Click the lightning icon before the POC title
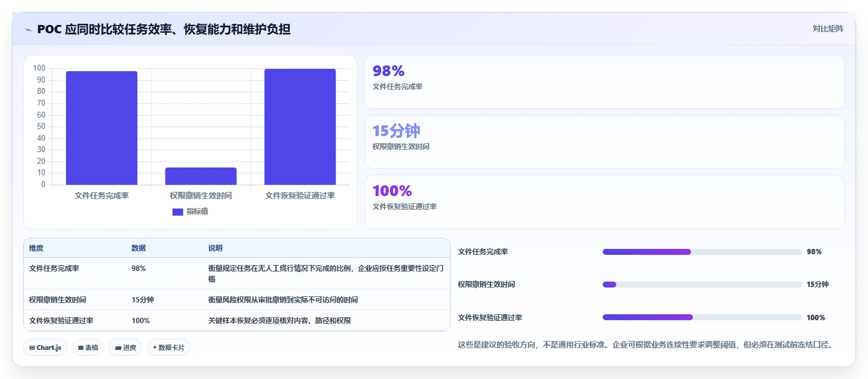 point(28,30)
